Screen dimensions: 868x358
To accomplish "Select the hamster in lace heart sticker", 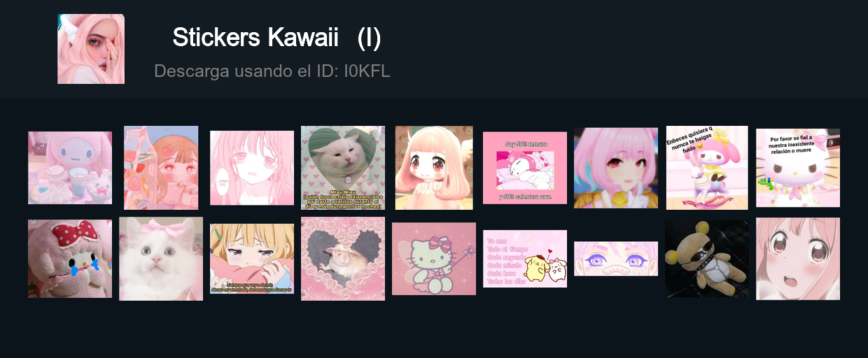I will (343, 259).
